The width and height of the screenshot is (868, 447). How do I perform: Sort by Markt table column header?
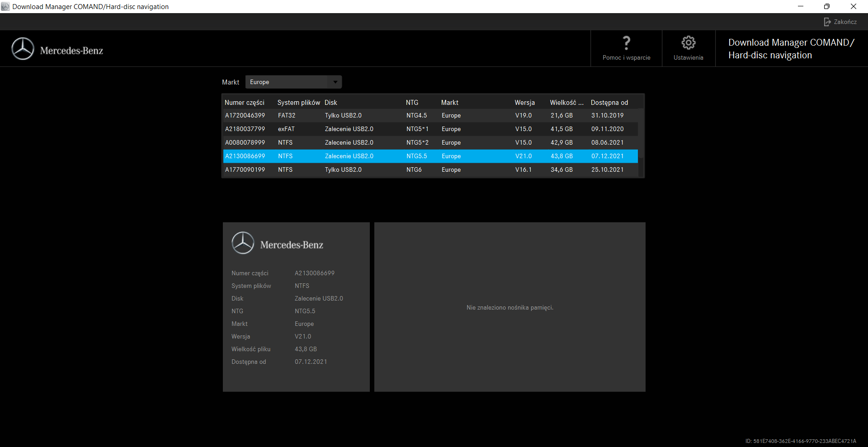click(x=450, y=103)
